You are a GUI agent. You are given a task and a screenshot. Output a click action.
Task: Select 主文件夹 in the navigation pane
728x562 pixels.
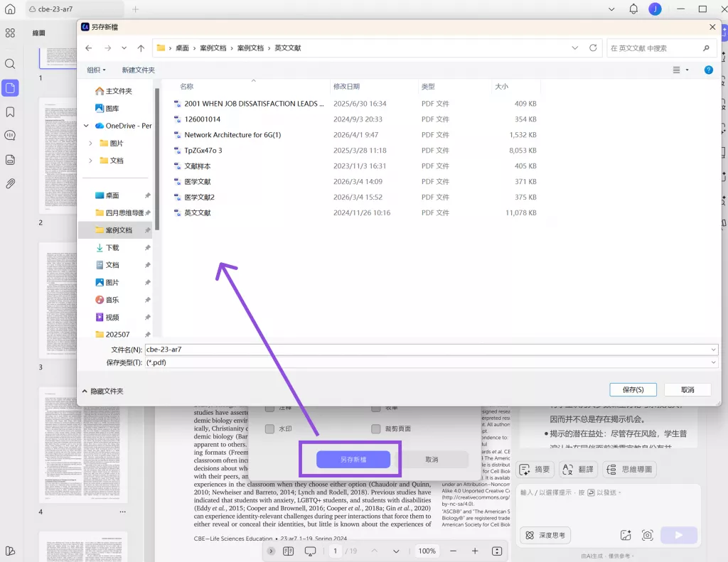113,91
